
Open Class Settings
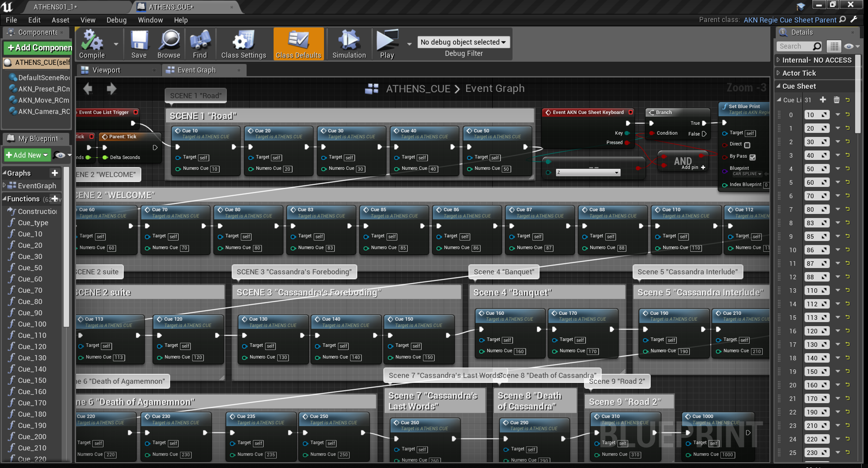click(243, 44)
